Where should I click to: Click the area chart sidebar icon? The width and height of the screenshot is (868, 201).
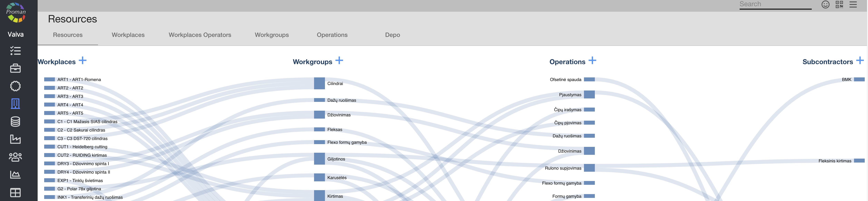[15, 174]
